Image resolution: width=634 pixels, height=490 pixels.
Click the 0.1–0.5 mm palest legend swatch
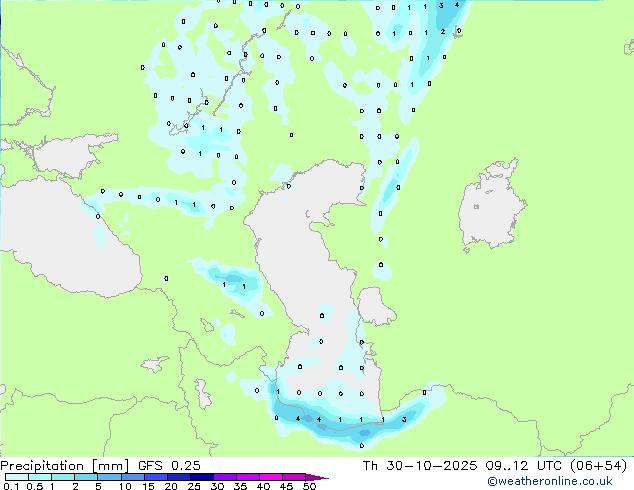point(17,477)
